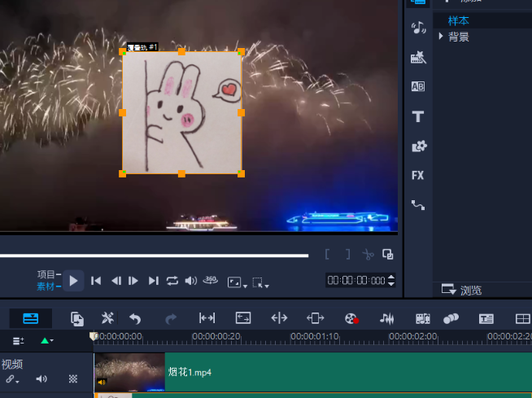Play the preview
Viewport: 532px width, 398px height.
[74, 281]
